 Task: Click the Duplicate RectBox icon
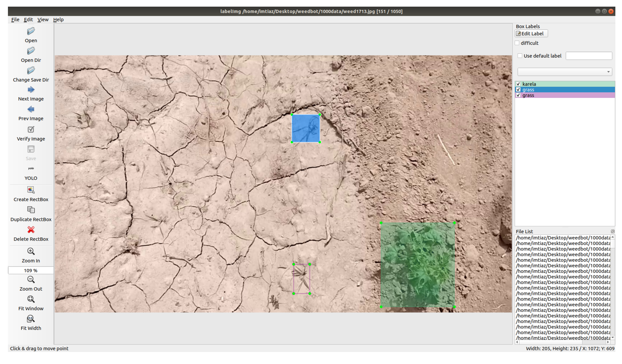coord(31,210)
